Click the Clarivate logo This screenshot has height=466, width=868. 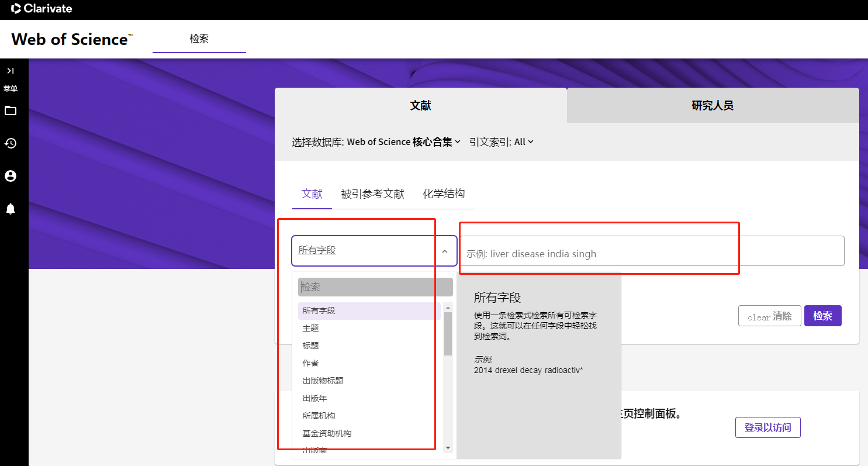click(x=41, y=9)
